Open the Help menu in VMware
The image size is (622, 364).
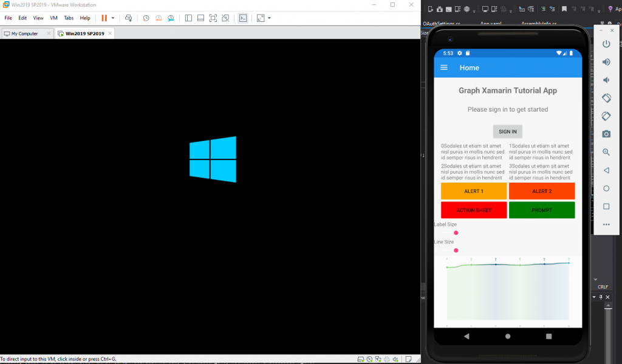pyautogui.click(x=85, y=18)
